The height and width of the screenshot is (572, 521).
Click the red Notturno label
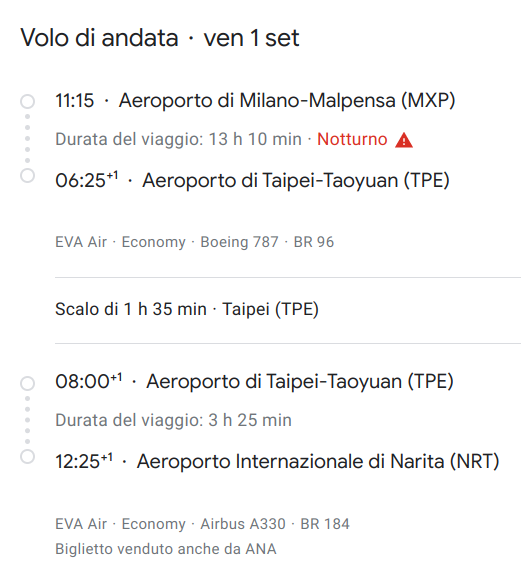point(352,139)
